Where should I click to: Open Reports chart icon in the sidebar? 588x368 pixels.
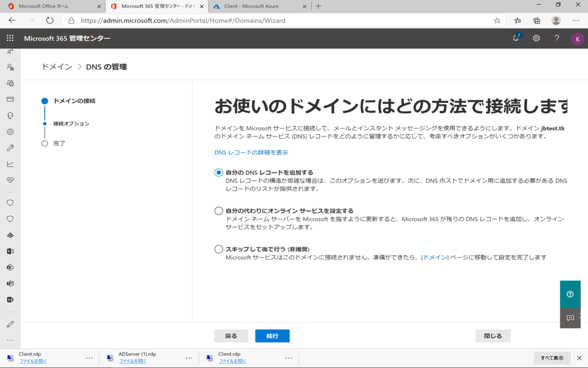10,164
